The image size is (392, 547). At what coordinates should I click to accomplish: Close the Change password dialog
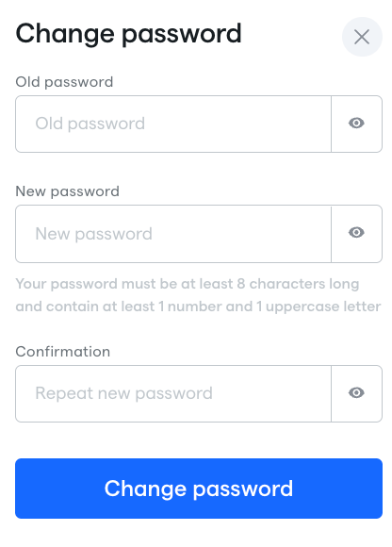pos(362,37)
